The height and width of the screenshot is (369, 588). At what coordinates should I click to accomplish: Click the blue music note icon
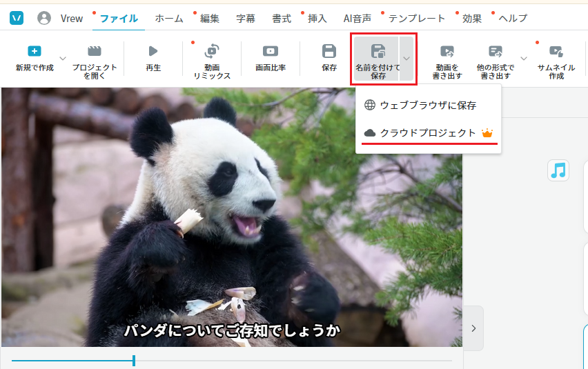pyautogui.click(x=558, y=170)
